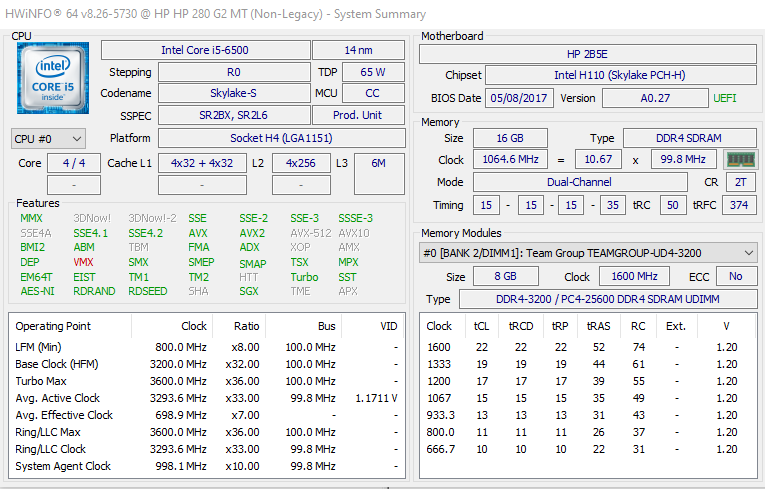Select the Avg. Effective Clock row
765x489 pixels.
click(207, 415)
